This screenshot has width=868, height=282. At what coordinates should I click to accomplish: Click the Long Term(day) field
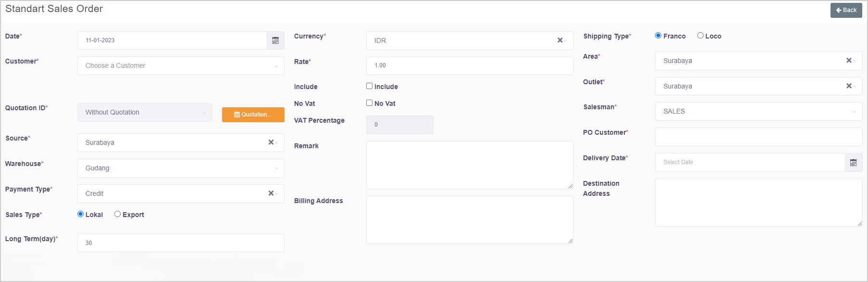tap(180, 243)
